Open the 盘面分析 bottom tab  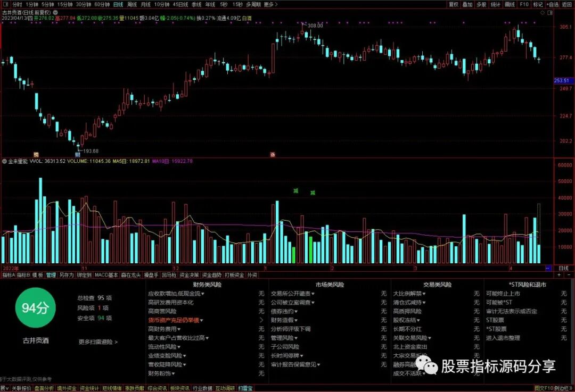click(44, 388)
